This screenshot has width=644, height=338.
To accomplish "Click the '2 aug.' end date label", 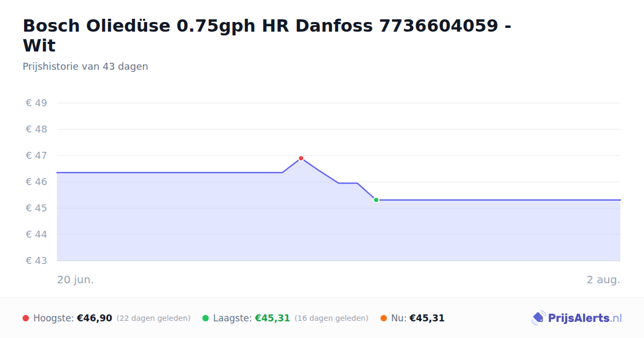I will click(604, 280).
